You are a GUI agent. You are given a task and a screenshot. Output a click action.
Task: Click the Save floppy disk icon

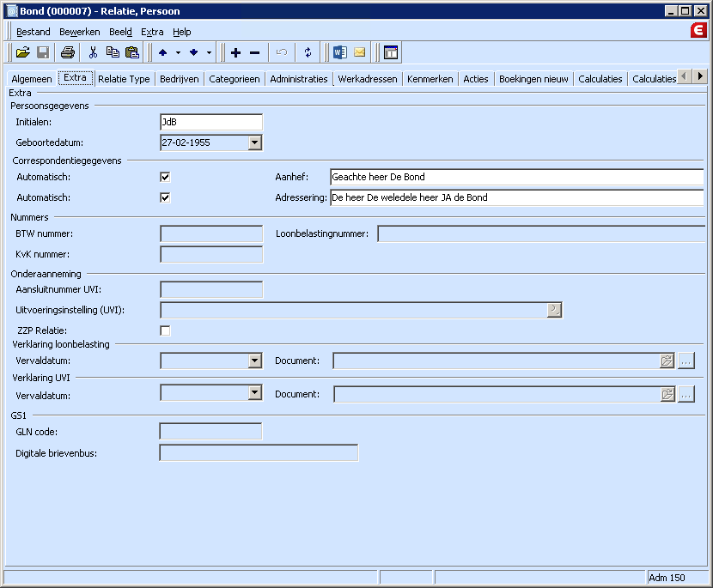[x=43, y=52]
